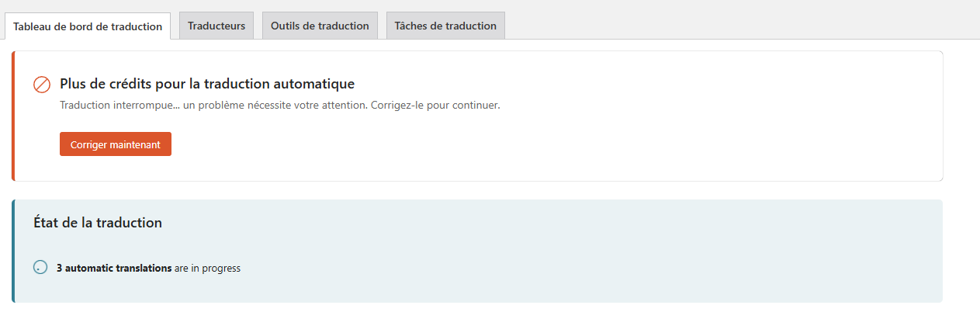
Task: Click the "are in progress" status text
Action: coord(207,269)
